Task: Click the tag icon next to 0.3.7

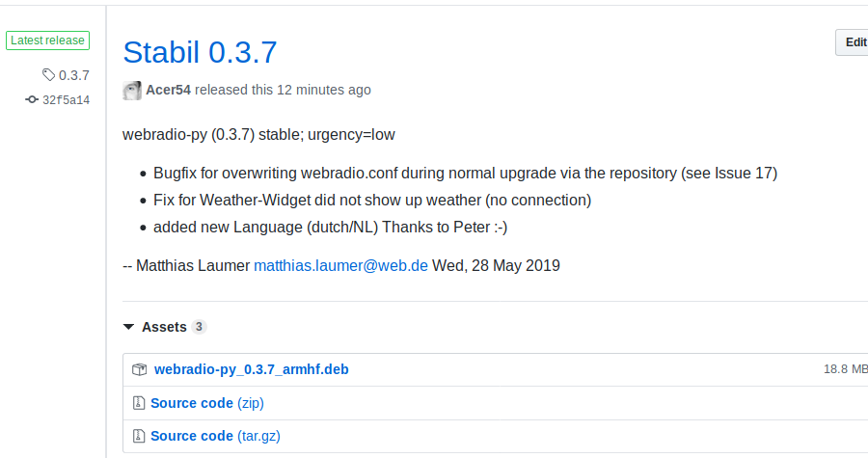Action: coord(49,74)
